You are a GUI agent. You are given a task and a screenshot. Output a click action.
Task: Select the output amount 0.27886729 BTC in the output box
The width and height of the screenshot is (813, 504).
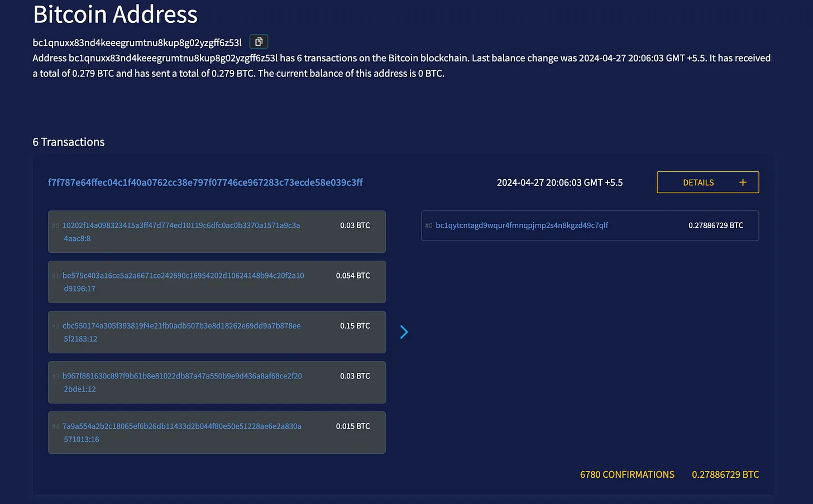[716, 225]
